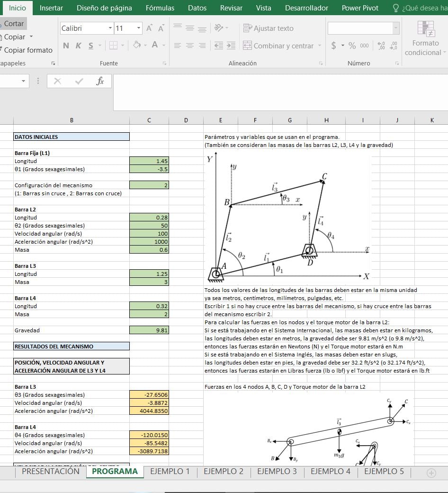This screenshot has height=493, width=448.
Task: Apply font color A icon
Action: coord(154,45)
